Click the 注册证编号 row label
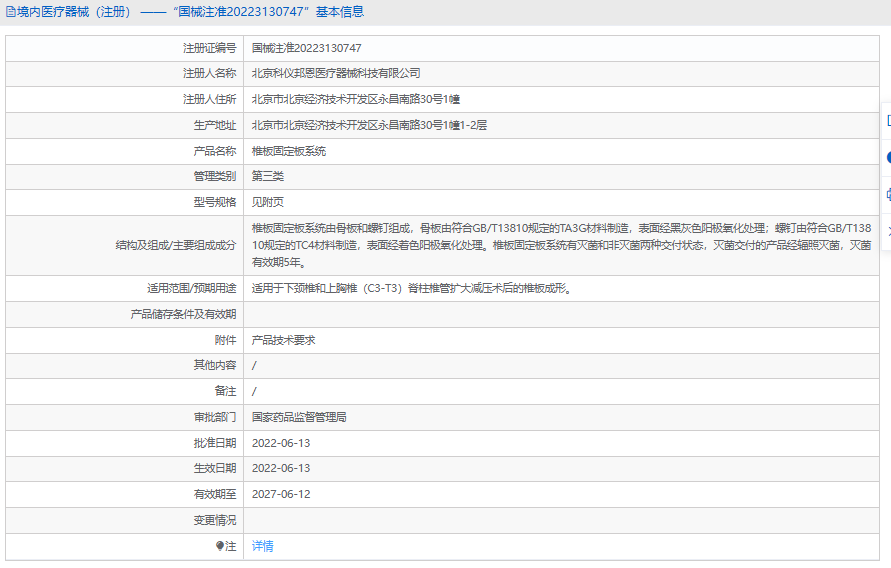The width and height of the screenshot is (891, 568). point(209,48)
